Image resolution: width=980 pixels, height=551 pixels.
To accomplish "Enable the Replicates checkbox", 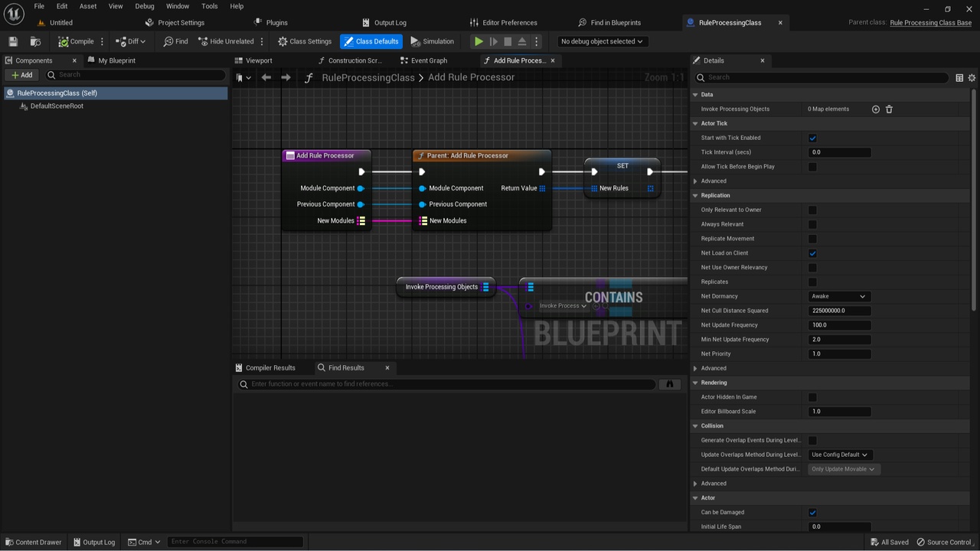I will (x=812, y=282).
